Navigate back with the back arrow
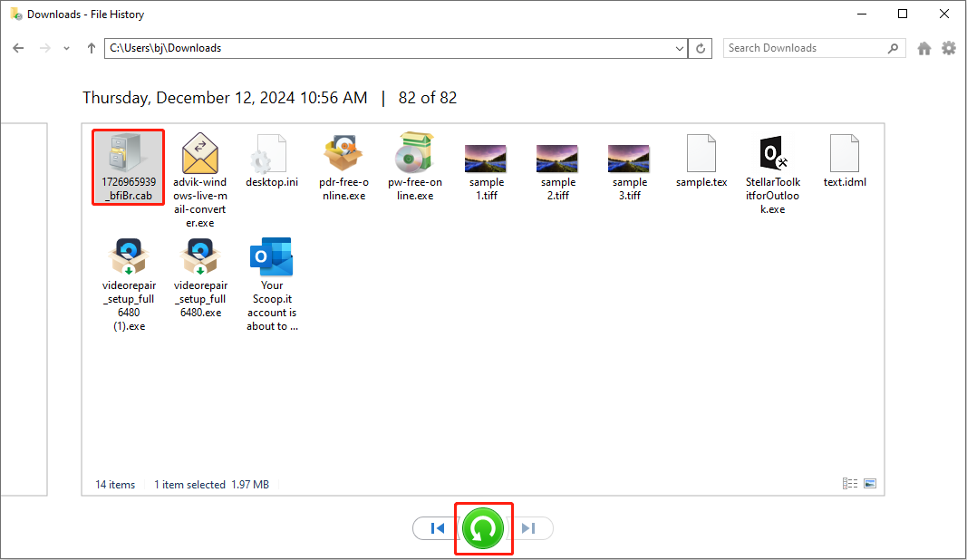Viewport: 967px width, 560px height. (x=18, y=48)
